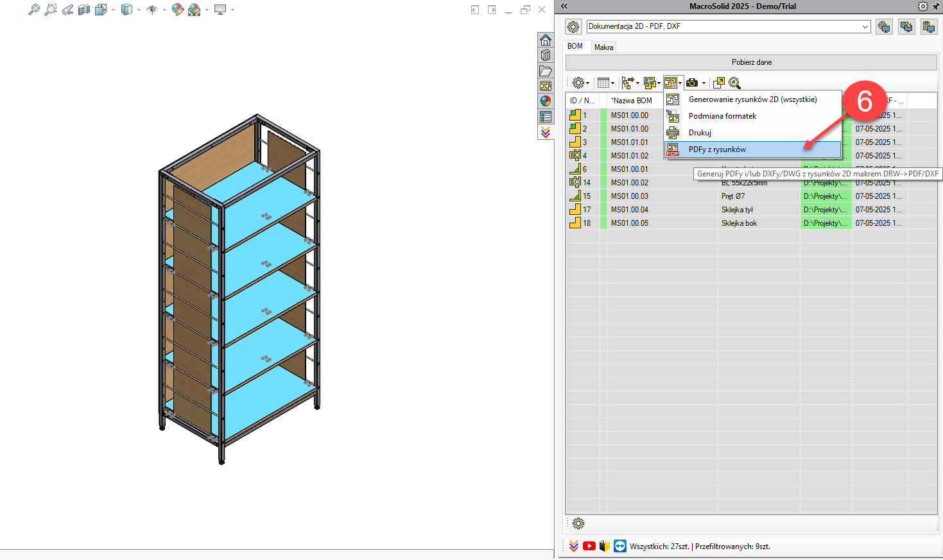Click the red chevron icon in status bar

click(574, 546)
